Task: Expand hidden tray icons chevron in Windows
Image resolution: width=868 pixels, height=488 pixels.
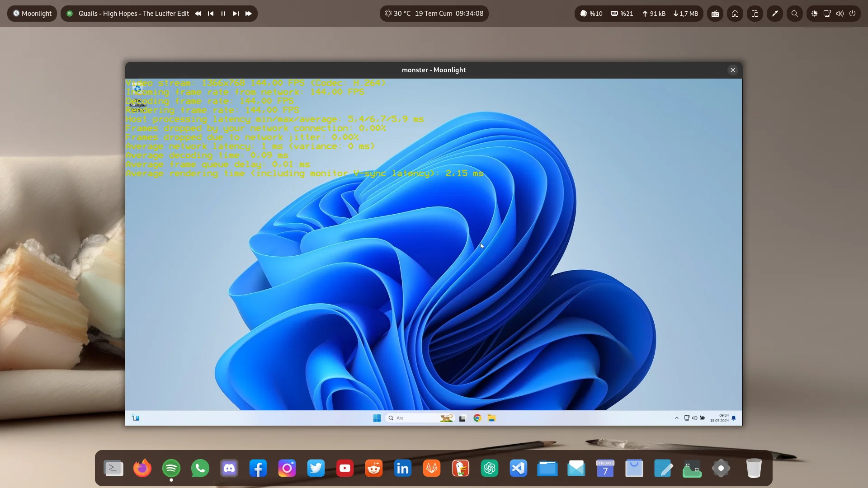Action: tap(677, 418)
